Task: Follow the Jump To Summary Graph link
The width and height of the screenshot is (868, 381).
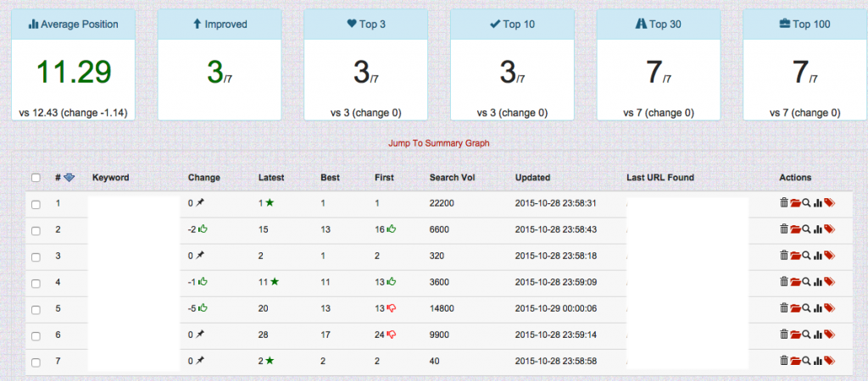Action: (438, 143)
